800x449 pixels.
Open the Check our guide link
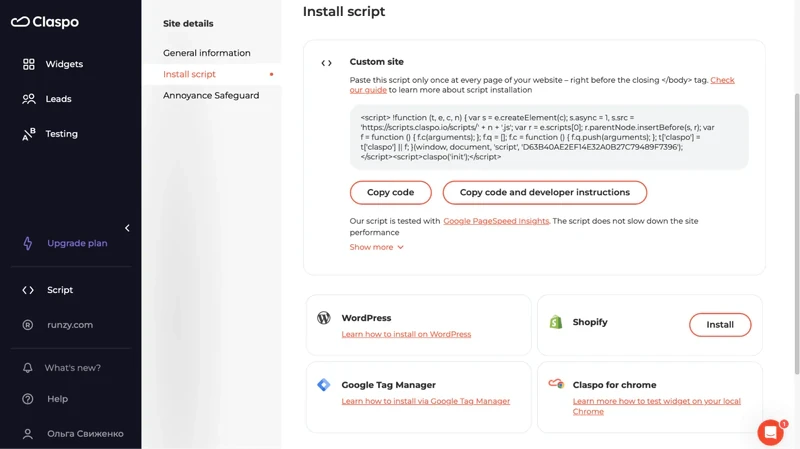722,80
